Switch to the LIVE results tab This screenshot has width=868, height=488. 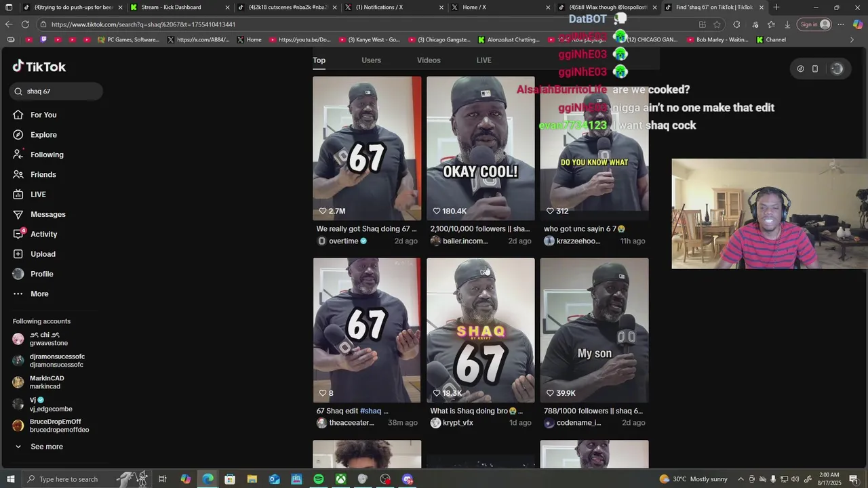point(484,60)
